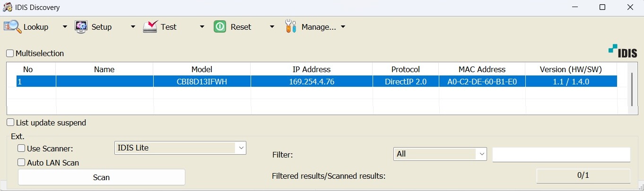This screenshot has height=191, width=644.
Task: Open the IDIS Lite scanner combo box
Action: 180,148
